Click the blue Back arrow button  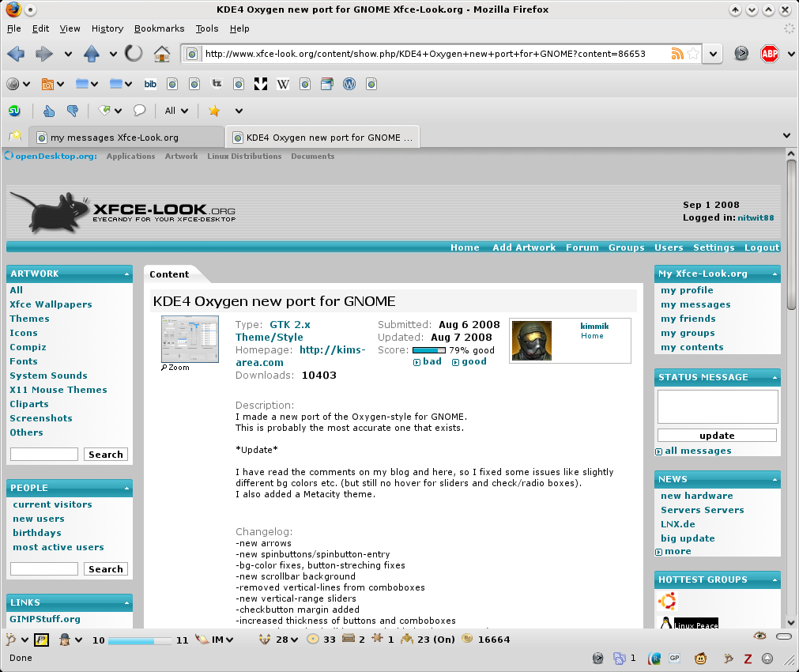tap(16, 54)
